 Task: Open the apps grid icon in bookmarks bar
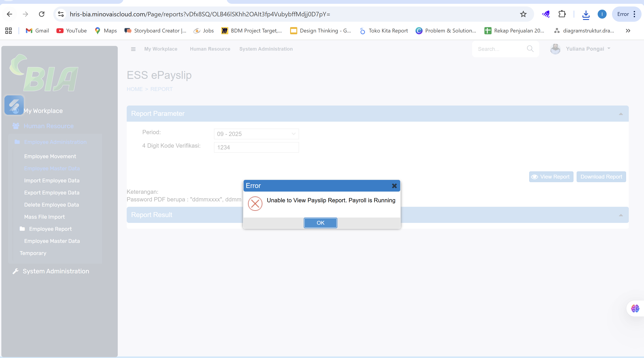coord(9,30)
